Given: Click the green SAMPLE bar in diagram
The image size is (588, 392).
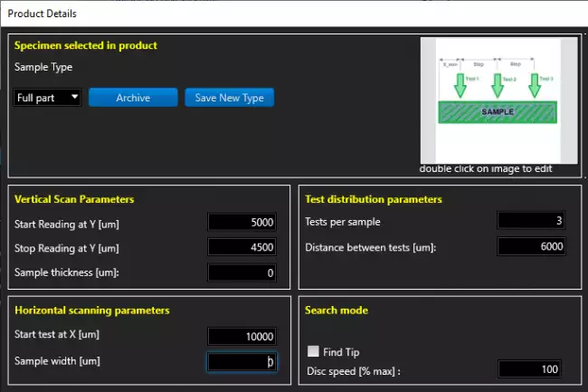Looking at the screenshot, I should point(497,112).
